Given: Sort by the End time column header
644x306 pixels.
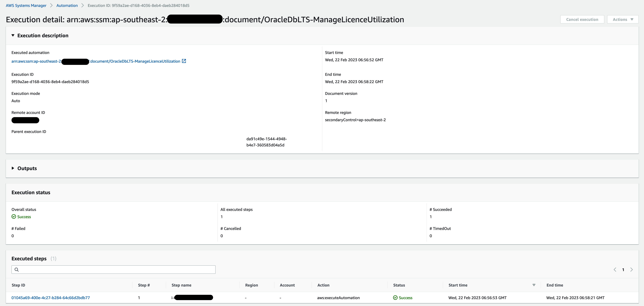Looking at the screenshot, I should point(555,285).
